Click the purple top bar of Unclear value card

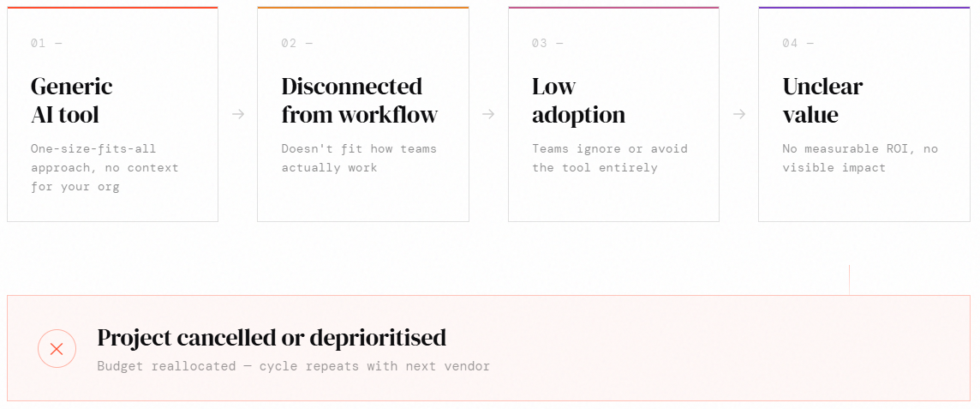pyautogui.click(x=863, y=8)
